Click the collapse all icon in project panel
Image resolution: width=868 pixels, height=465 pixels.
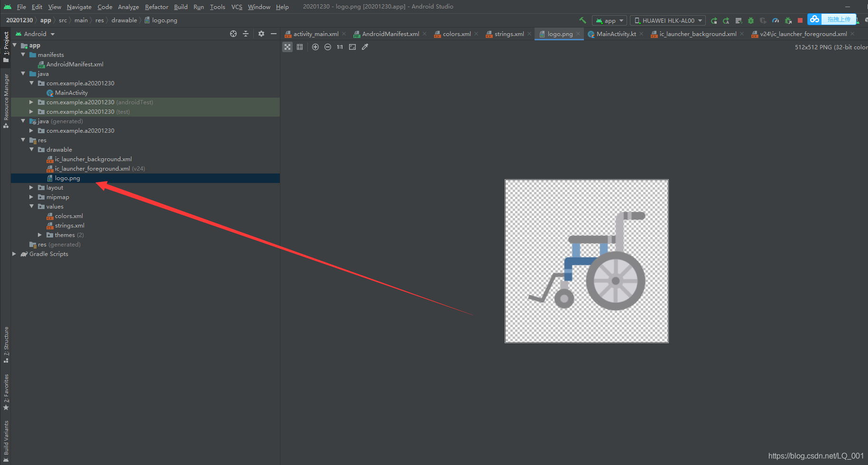[x=246, y=34]
